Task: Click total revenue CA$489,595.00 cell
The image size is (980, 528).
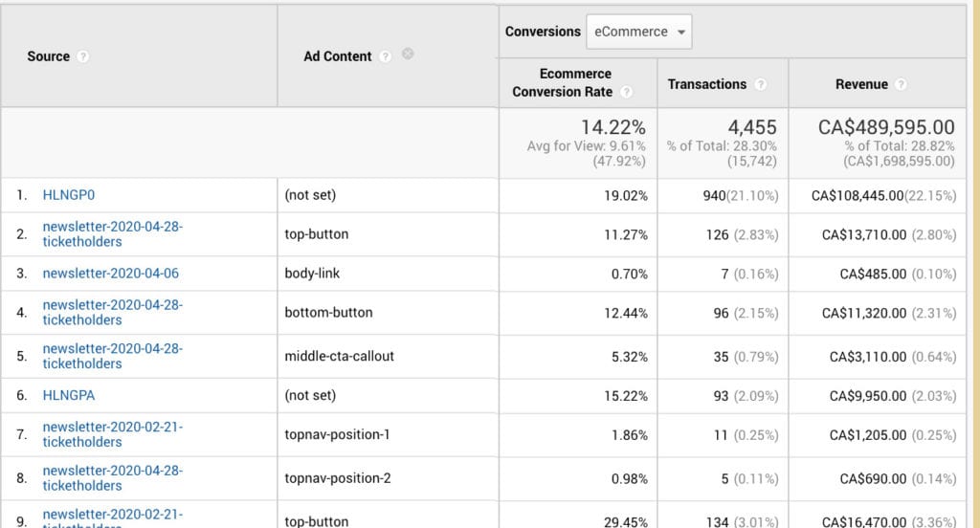Action: click(885, 127)
